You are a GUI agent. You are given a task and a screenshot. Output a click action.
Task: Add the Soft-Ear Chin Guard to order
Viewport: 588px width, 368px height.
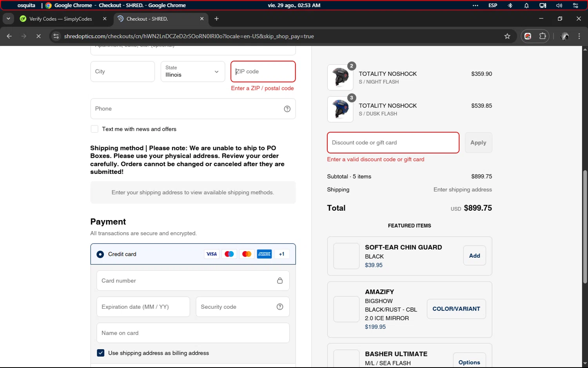(x=474, y=255)
